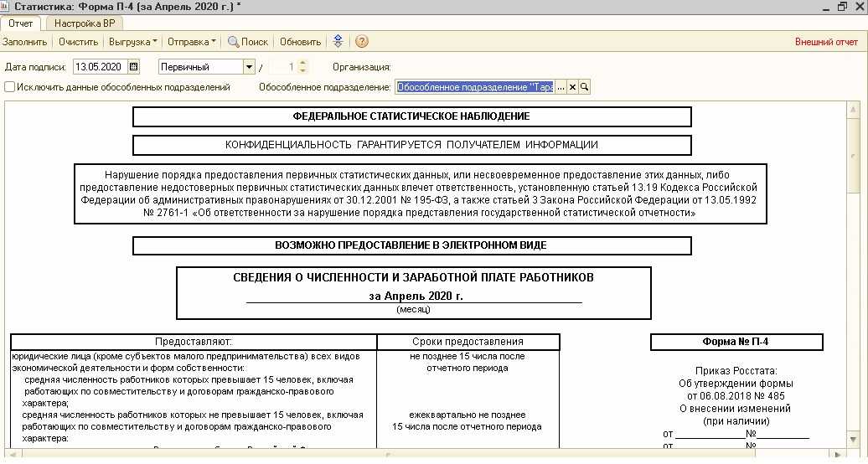Toggle Исключить данные обособленных подразделений checkbox
This screenshot has width=868, height=464.
9,87
